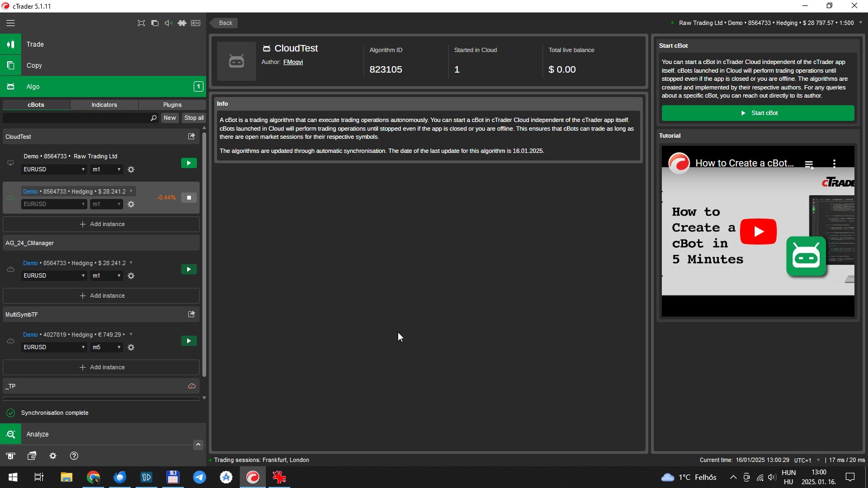
Task: Open author FMogyi profile link
Action: [293, 62]
